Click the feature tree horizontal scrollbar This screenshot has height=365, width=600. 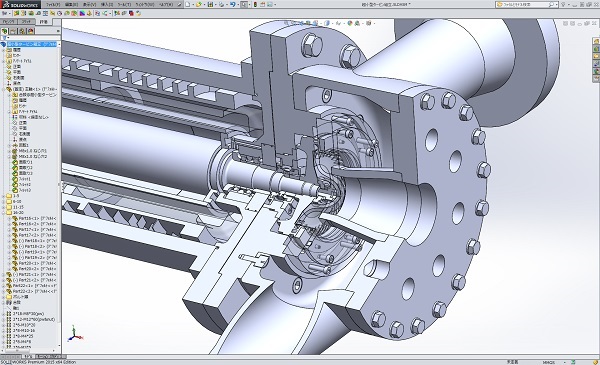tap(18, 350)
